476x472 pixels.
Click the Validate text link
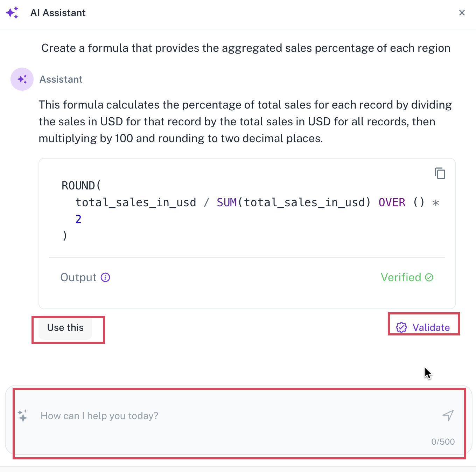[431, 327]
